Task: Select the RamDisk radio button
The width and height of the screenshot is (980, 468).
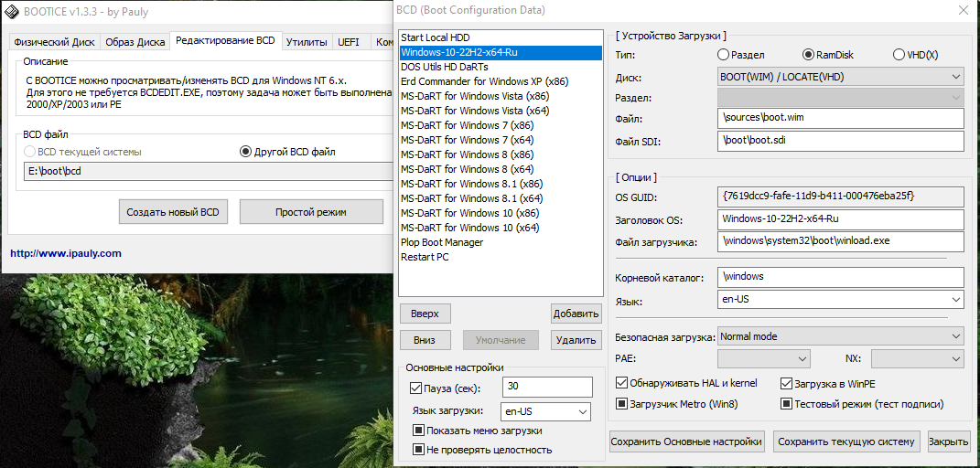Action: [x=808, y=55]
